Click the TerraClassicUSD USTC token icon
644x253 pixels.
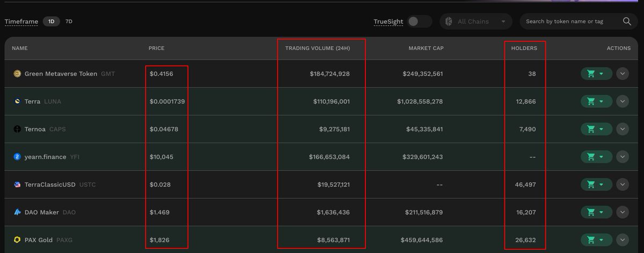(x=17, y=184)
